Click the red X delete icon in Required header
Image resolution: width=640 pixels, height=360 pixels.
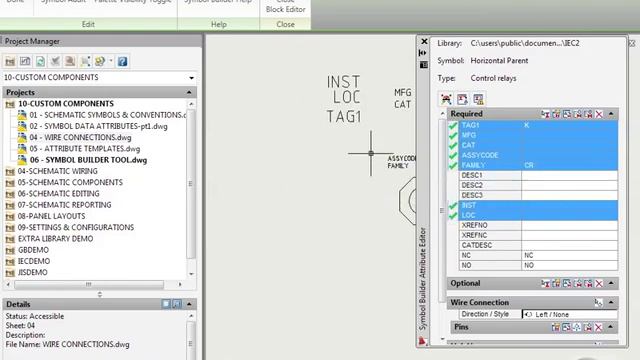click(599, 114)
